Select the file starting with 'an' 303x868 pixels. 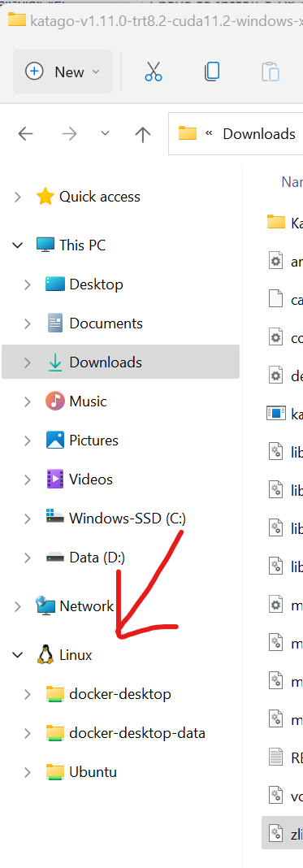coord(285,261)
